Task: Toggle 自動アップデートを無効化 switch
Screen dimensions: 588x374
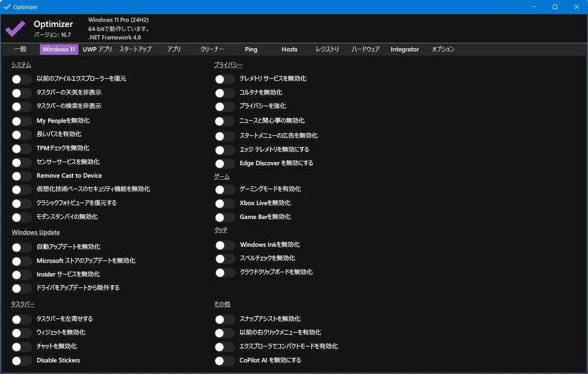Action: point(22,247)
